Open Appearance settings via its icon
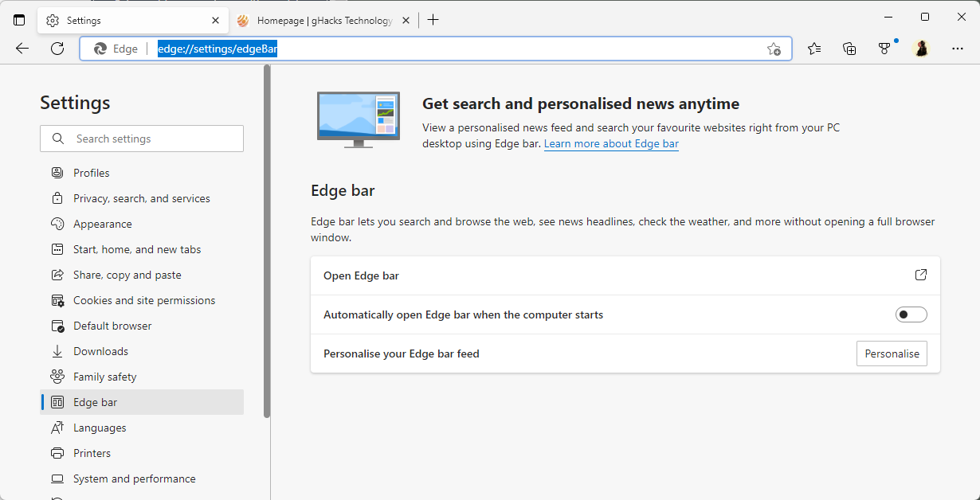 click(x=57, y=224)
